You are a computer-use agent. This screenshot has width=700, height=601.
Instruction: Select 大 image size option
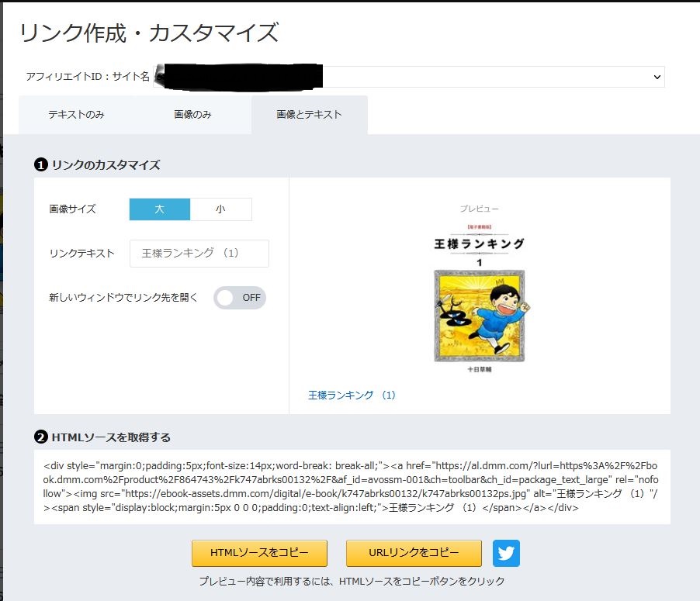tap(159, 209)
